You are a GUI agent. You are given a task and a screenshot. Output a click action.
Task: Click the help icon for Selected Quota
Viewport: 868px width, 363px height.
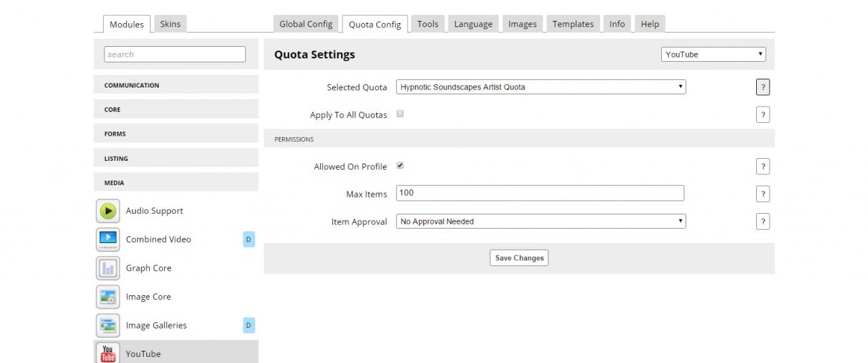[762, 88]
